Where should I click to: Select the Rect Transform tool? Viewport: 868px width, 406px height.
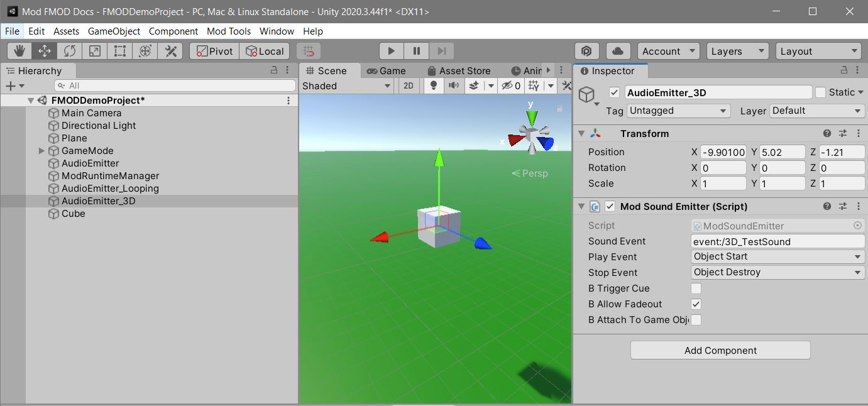click(119, 50)
